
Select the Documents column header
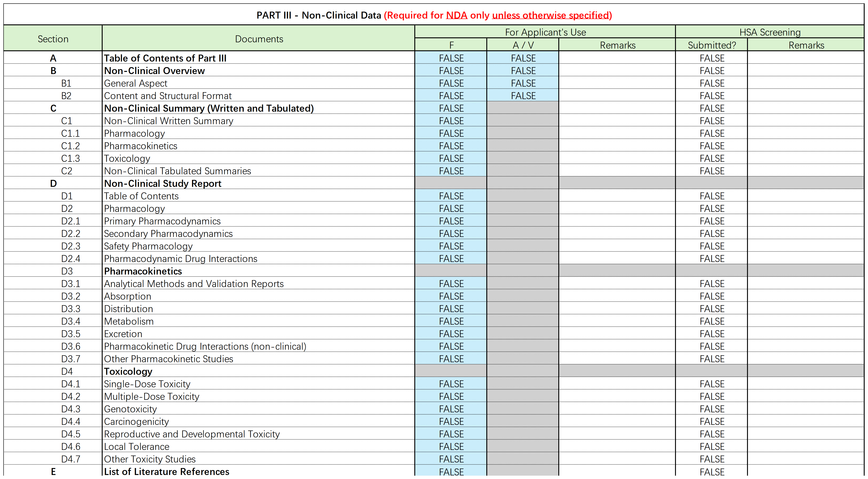pyautogui.click(x=258, y=39)
